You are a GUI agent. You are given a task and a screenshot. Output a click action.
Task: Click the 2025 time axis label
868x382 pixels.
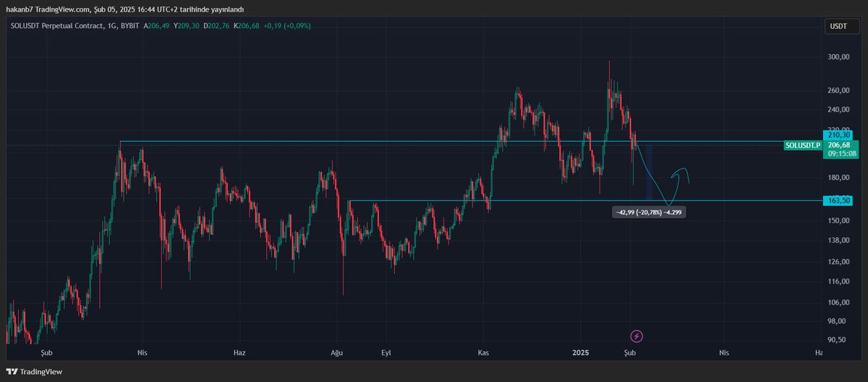coord(582,352)
